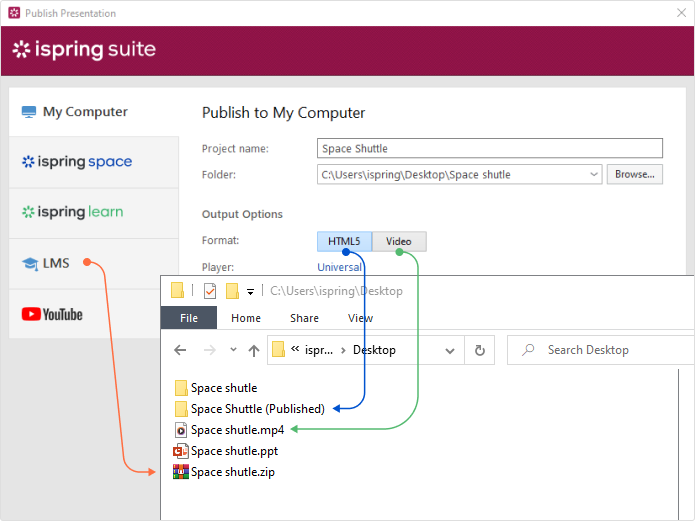Expand the double chevron in address breadcrumb
Image resolution: width=695 pixels, height=521 pixels.
tap(295, 349)
